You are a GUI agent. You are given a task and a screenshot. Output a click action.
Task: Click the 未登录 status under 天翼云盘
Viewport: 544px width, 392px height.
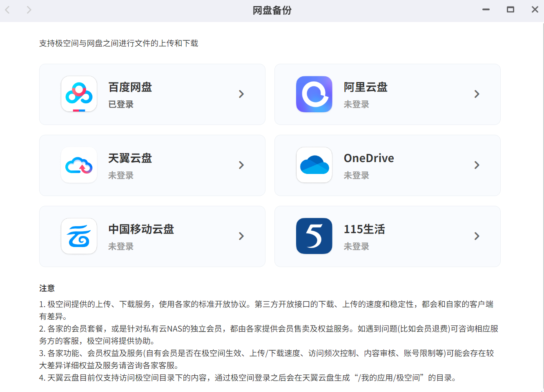121,176
